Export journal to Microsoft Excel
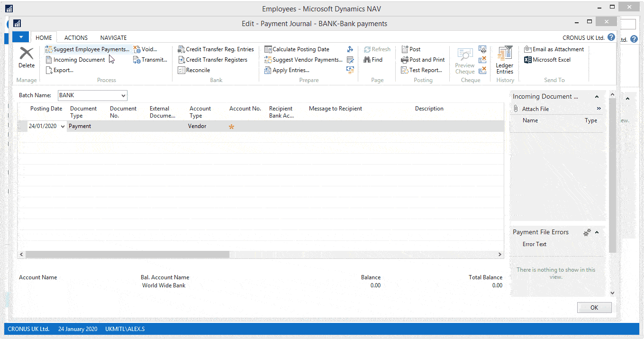The image size is (644, 340). [x=551, y=60]
